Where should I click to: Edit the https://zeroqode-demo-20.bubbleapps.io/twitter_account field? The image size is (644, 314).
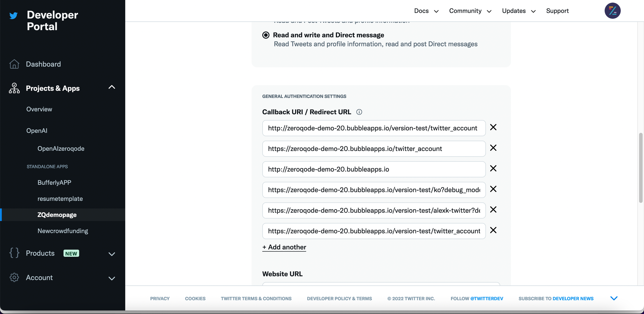pos(374,149)
